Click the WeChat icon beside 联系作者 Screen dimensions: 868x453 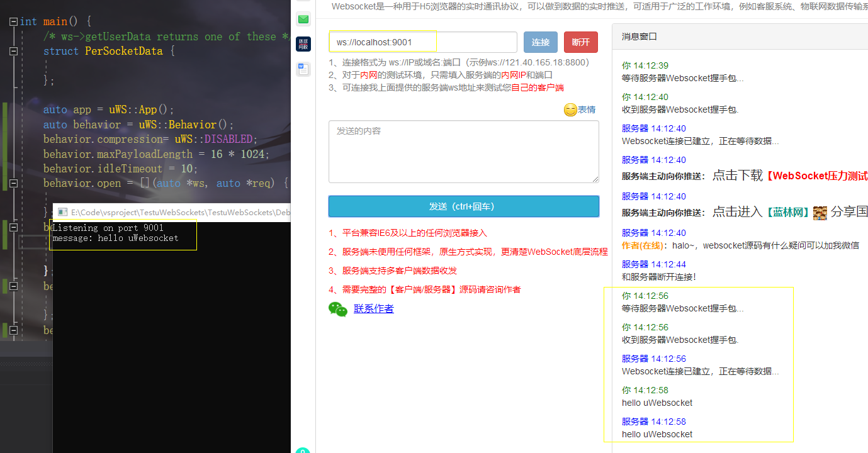[x=338, y=310]
